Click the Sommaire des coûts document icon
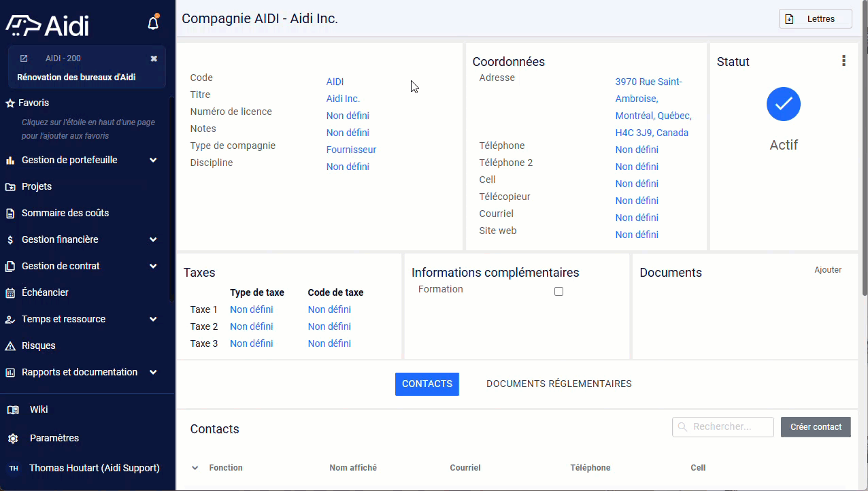 pos(10,214)
